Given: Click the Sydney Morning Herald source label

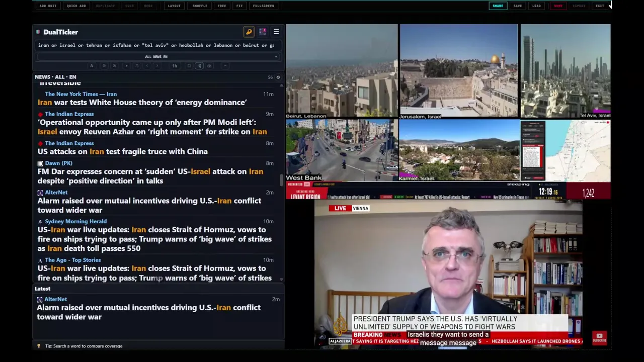Looking at the screenshot, I should tap(75, 221).
